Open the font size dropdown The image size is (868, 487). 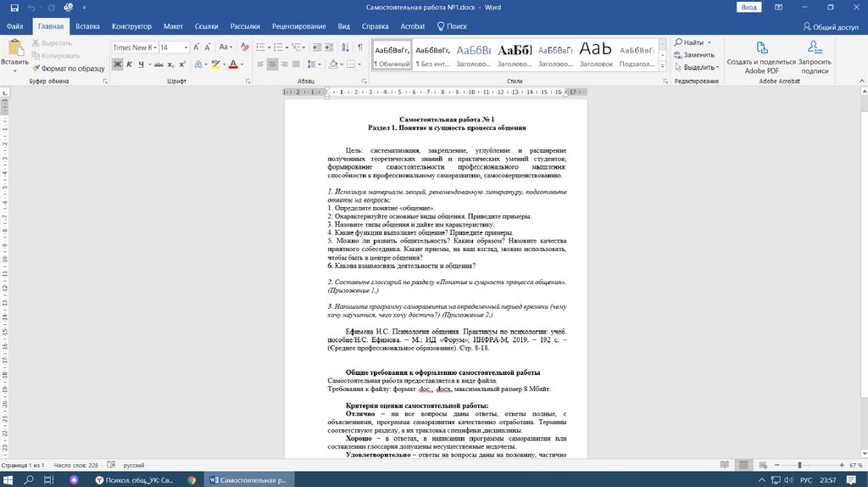tap(187, 48)
